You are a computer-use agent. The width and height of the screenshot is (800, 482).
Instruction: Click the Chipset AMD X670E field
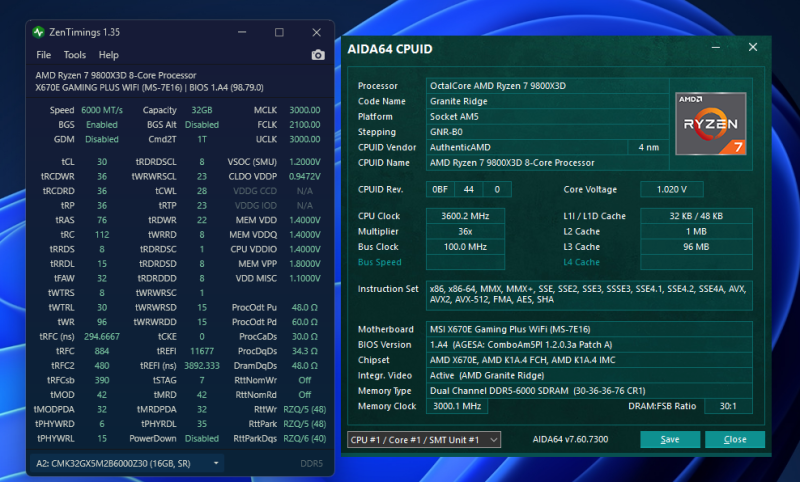pyautogui.click(x=589, y=360)
